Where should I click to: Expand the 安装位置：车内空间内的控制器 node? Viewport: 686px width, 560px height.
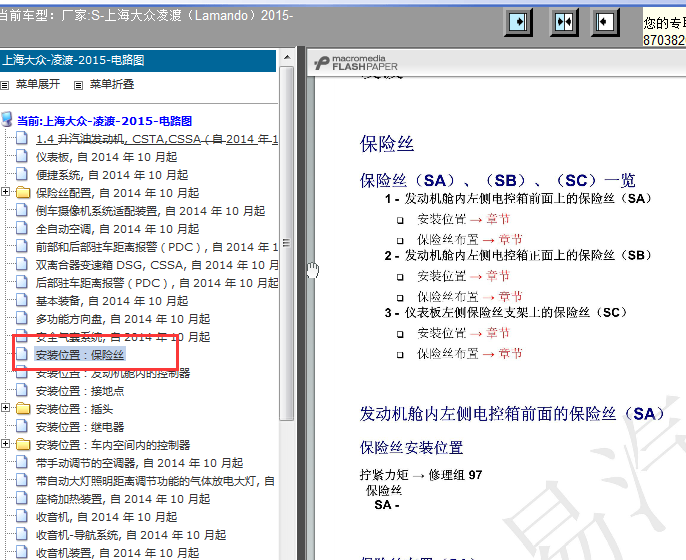click(5, 444)
